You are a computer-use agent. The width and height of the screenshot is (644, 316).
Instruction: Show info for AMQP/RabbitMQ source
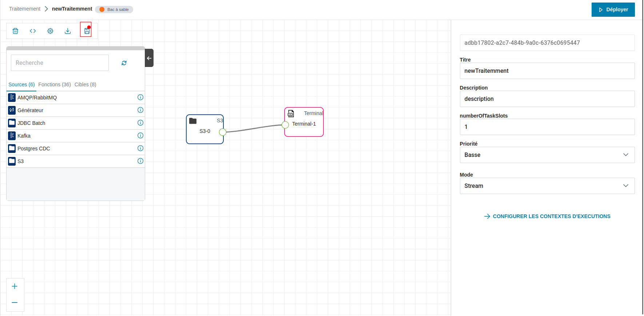140,97
